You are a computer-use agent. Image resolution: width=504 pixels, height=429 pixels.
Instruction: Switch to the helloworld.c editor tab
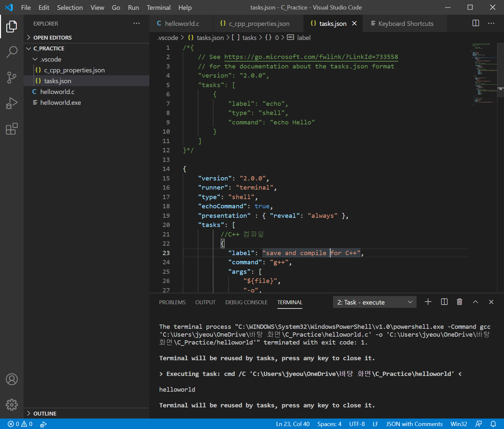[x=181, y=23]
